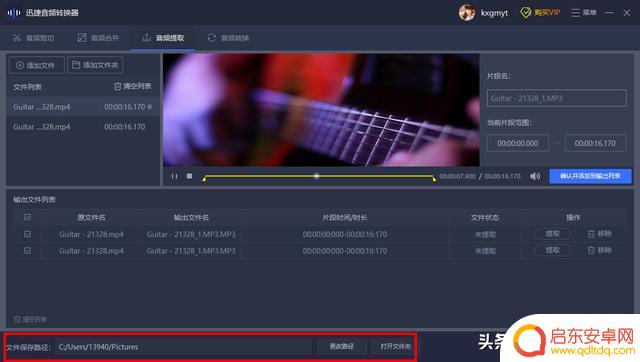Click the 片段时间/时长 column header
The height and width of the screenshot is (362, 640).
[x=345, y=218]
